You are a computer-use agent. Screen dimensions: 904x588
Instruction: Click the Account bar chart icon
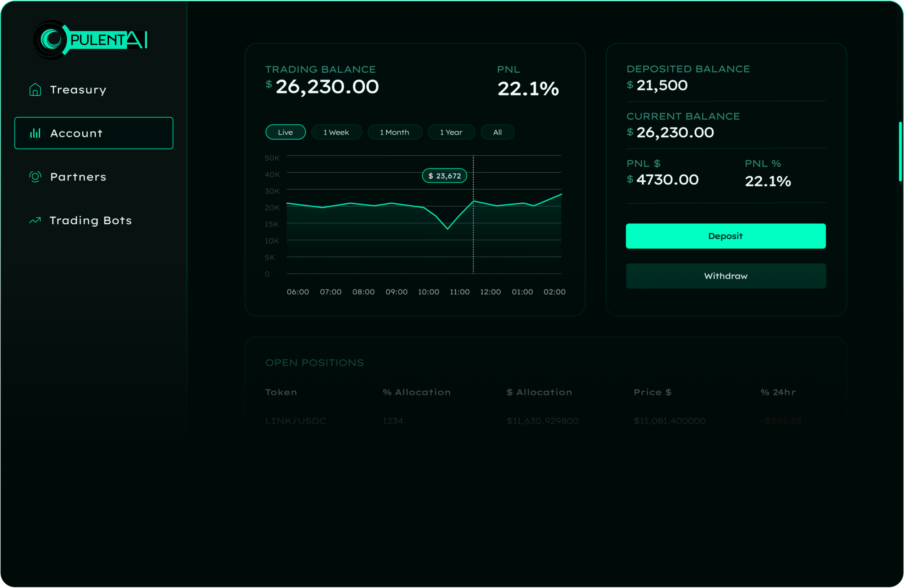35,133
